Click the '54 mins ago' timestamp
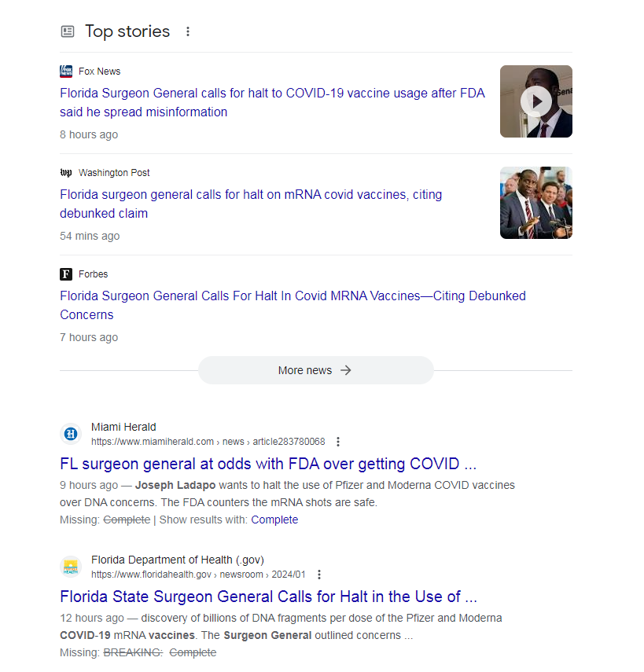 90,236
